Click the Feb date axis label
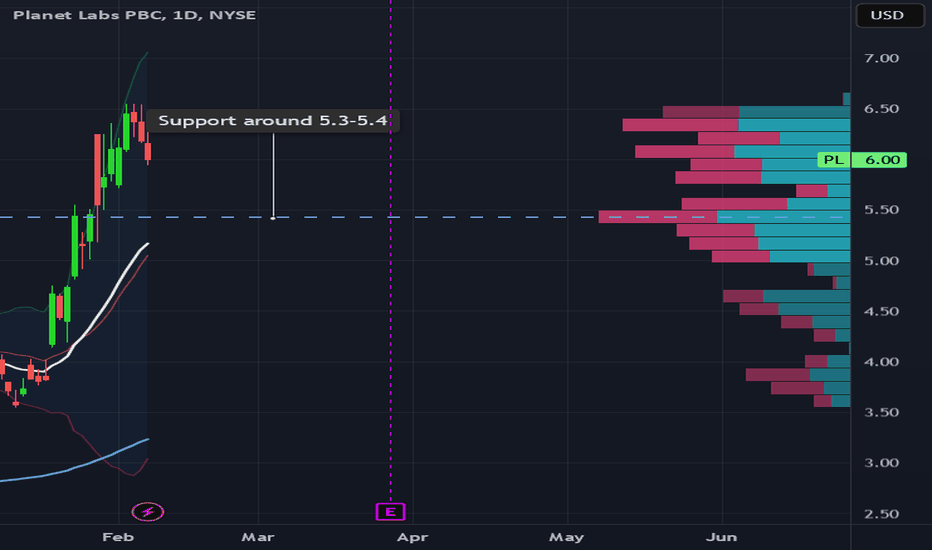932x550 pixels. [118, 538]
